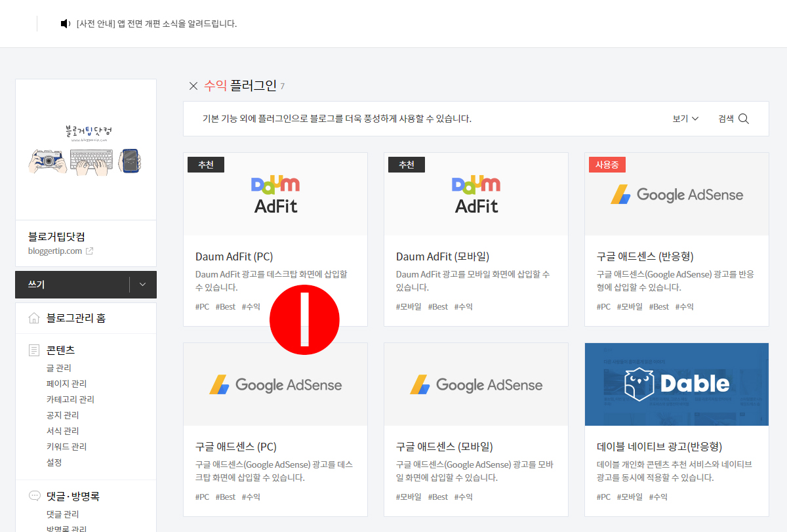This screenshot has height=532, width=787.
Task: Expand the arrow beside 쓰기 button
Action: (x=143, y=285)
